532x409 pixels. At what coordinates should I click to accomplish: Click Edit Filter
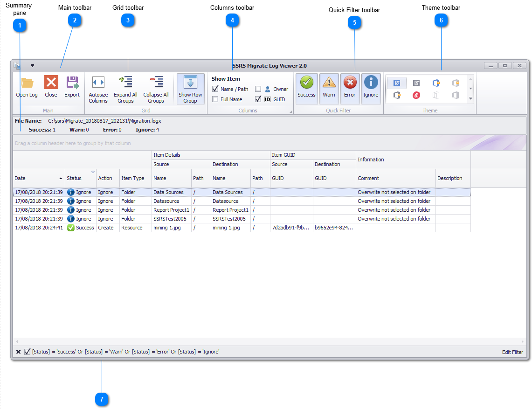pyautogui.click(x=512, y=352)
